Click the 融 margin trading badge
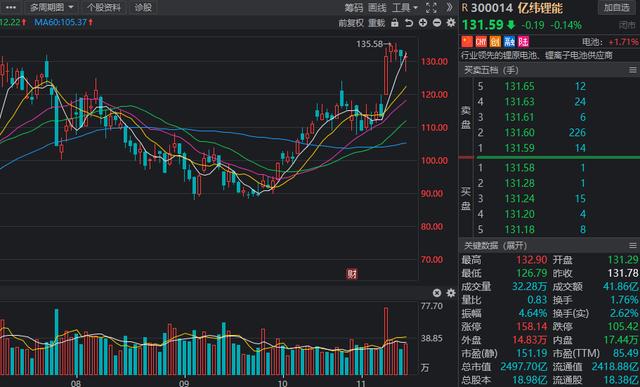This screenshot has height=387, width=640. 509,41
